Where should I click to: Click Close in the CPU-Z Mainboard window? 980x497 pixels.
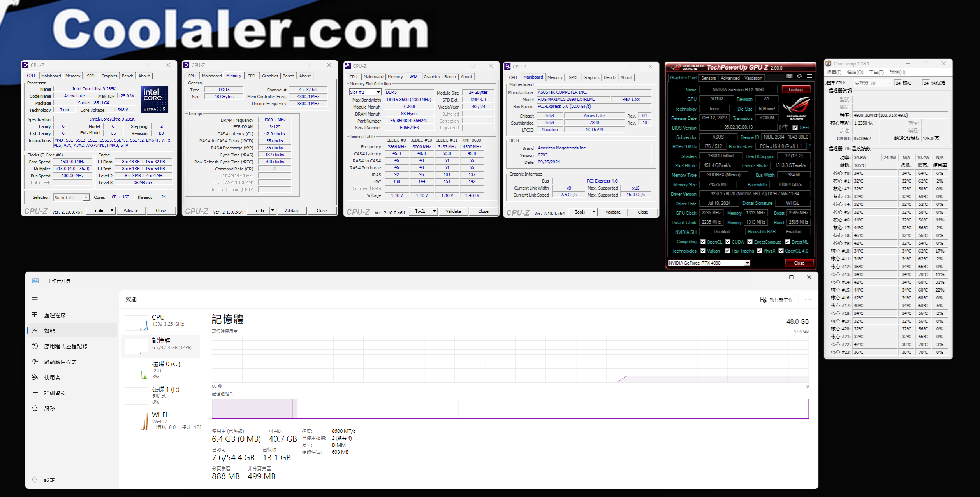pyautogui.click(x=643, y=212)
